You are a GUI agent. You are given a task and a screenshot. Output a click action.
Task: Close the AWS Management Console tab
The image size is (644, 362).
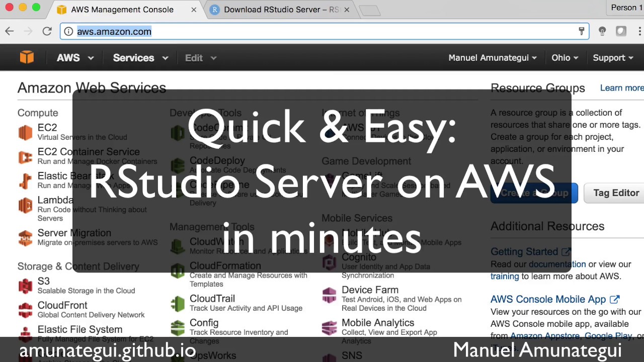point(194,10)
